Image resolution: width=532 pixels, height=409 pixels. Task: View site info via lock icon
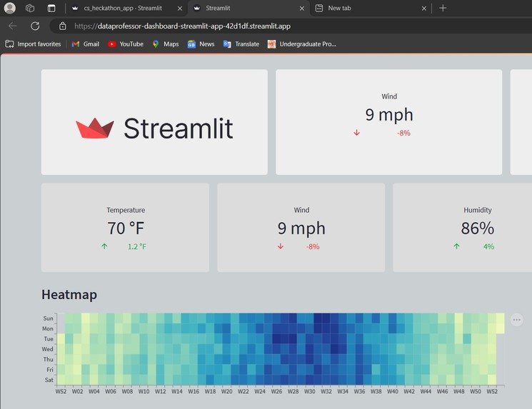(62, 26)
